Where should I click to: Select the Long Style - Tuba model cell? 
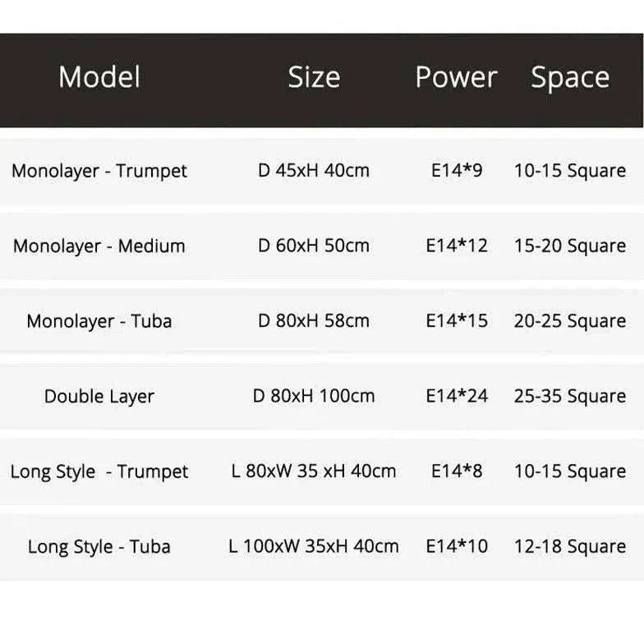click(x=99, y=546)
